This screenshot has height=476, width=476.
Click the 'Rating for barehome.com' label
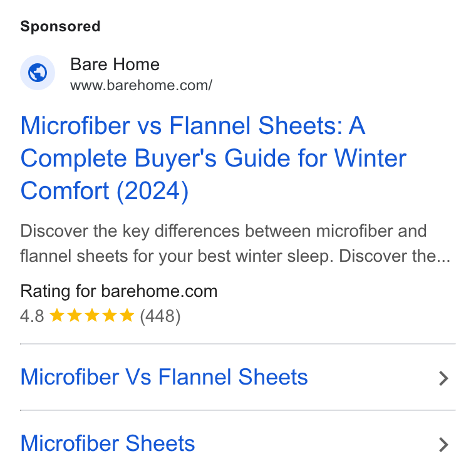119,291
